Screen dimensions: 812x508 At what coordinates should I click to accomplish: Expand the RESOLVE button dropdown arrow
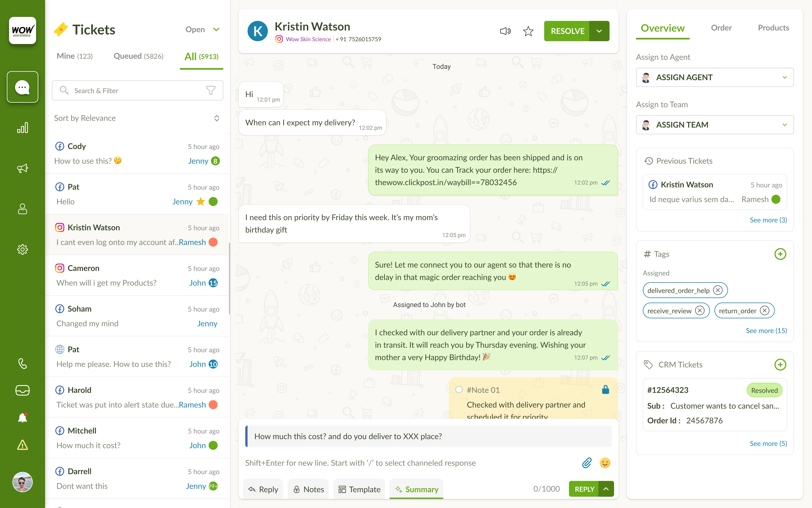pos(600,31)
